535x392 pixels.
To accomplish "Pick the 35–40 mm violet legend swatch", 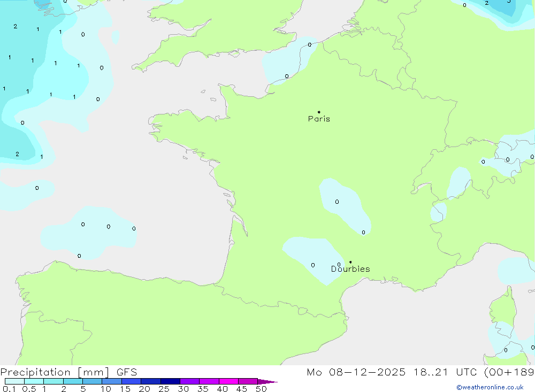I will pos(209,381).
